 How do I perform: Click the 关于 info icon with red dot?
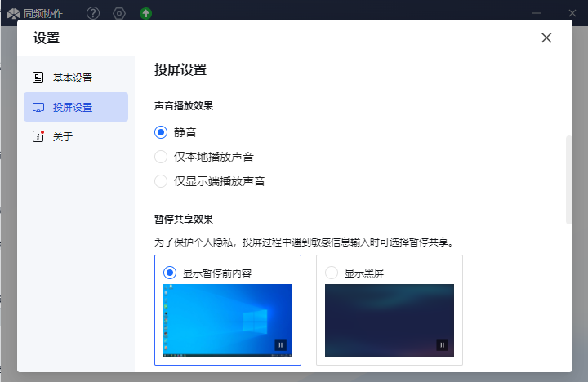(x=38, y=136)
